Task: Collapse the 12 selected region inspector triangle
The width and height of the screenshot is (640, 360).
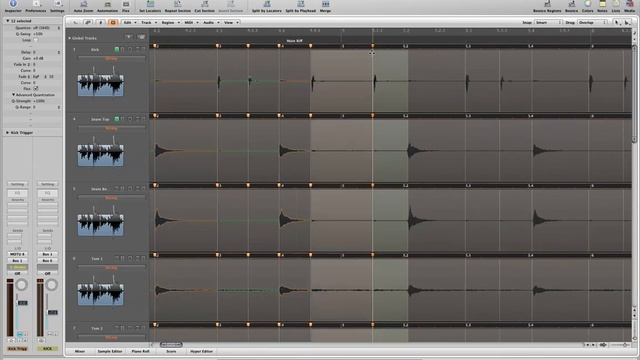Action: click(x=8, y=20)
